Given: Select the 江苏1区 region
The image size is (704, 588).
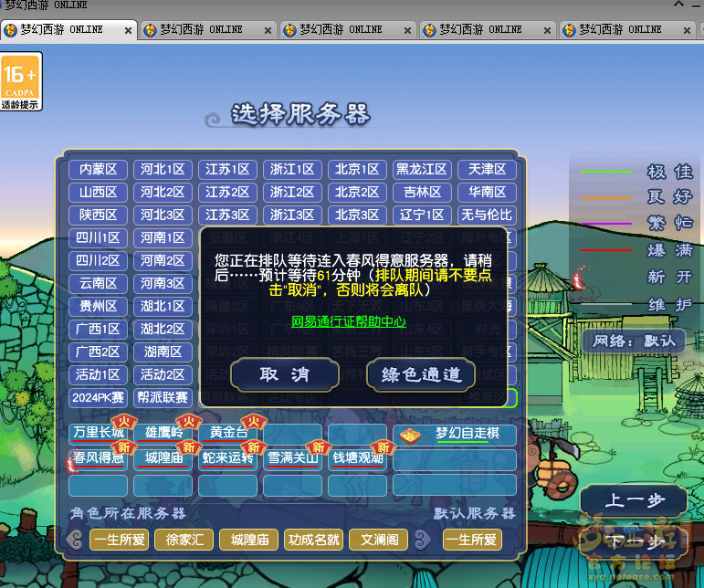Looking at the screenshot, I should pyautogui.click(x=227, y=169).
